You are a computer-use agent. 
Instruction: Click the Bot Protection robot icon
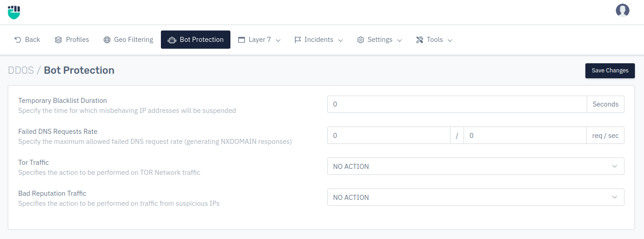(x=172, y=40)
